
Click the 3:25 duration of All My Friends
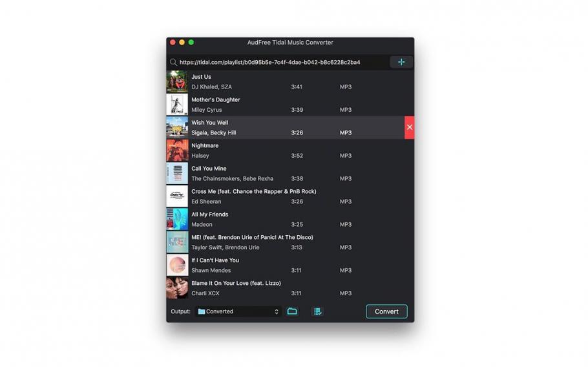pos(297,225)
